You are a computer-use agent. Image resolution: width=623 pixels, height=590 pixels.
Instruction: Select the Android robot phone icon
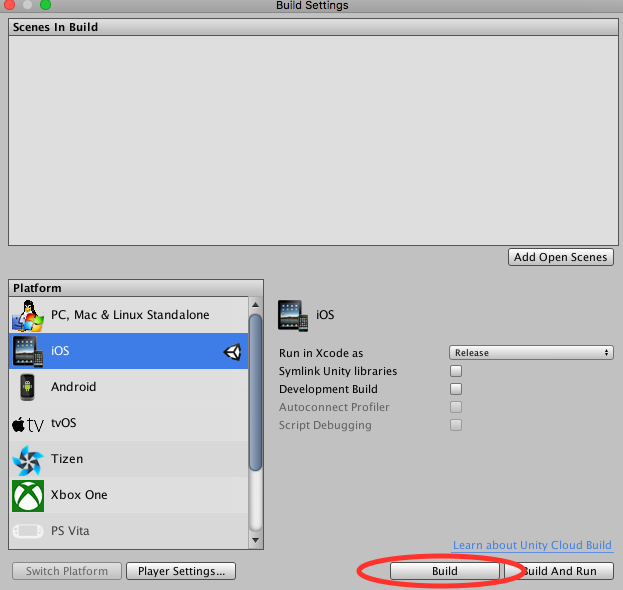[x=27, y=387]
